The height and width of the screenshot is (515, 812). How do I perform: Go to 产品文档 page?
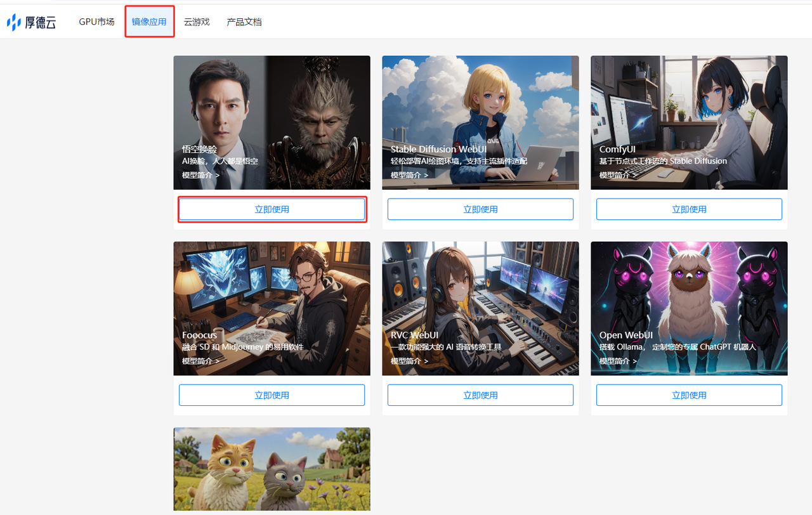[x=244, y=22]
